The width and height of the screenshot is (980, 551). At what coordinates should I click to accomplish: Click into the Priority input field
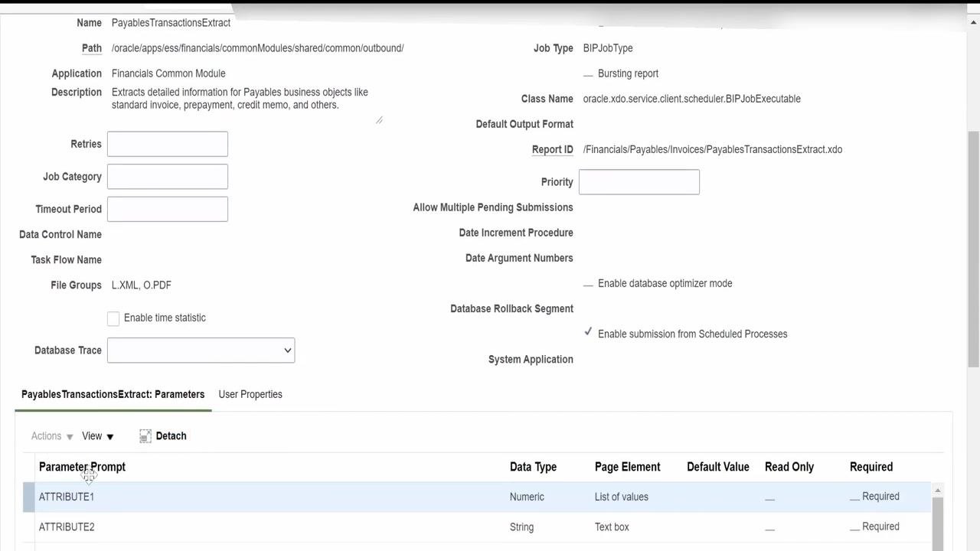click(639, 182)
